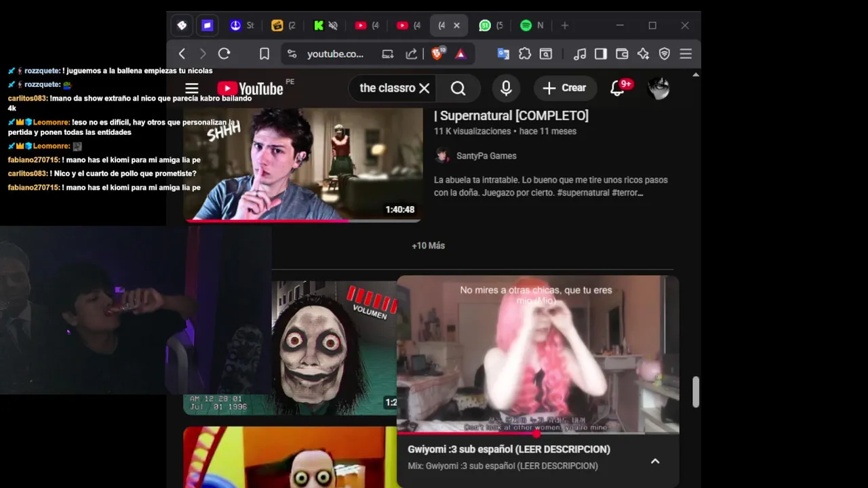Open a new tab with plus button

point(565,26)
